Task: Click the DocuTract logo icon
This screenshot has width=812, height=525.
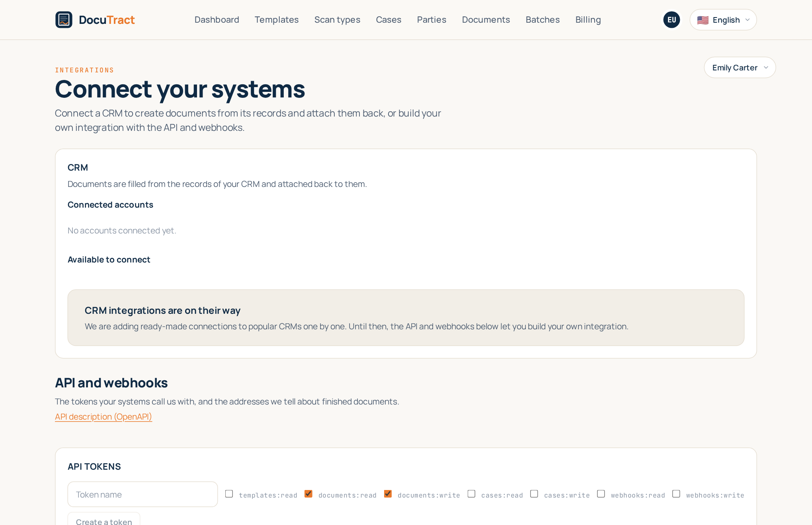Action: (64, 20)
